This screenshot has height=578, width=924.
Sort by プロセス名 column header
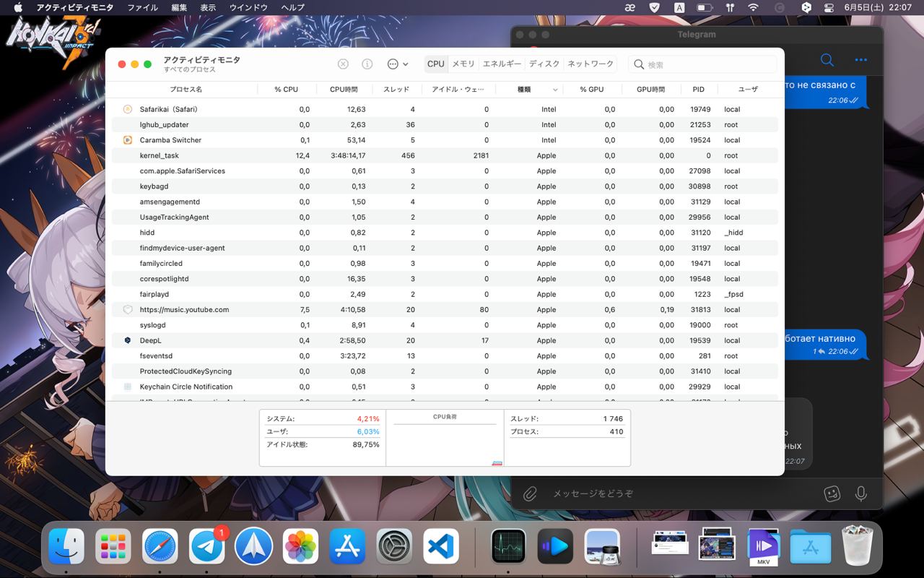pyautogui.click(x=186, y=90)
